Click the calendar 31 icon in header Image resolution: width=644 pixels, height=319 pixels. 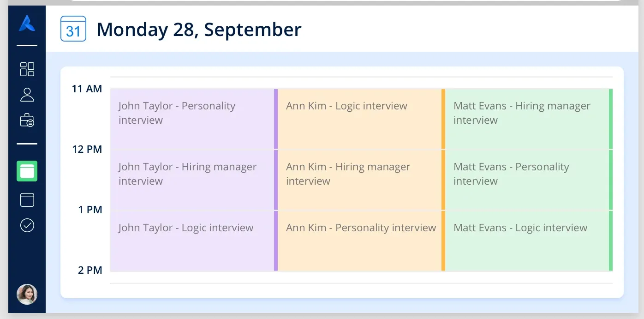(73, 29)
